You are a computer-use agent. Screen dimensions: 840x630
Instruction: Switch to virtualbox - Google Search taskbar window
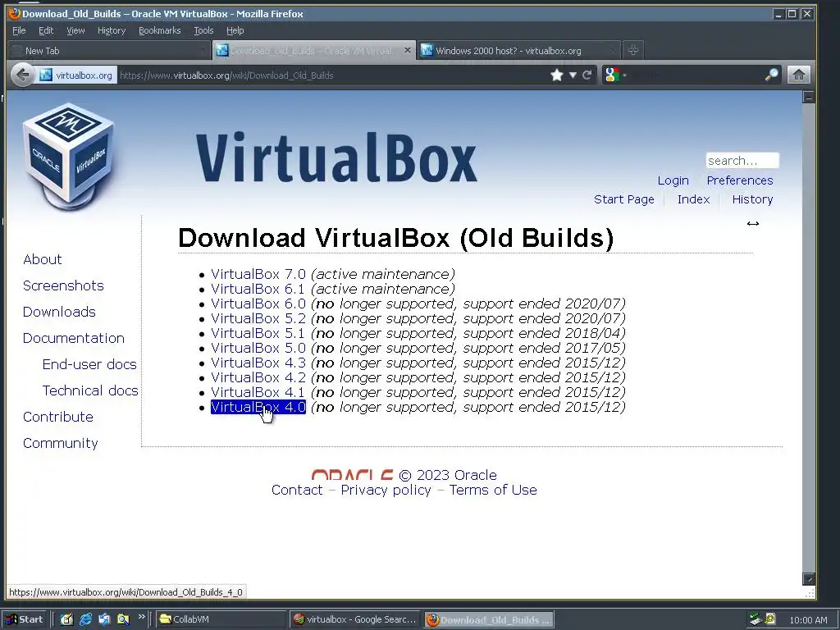[355, 619]
